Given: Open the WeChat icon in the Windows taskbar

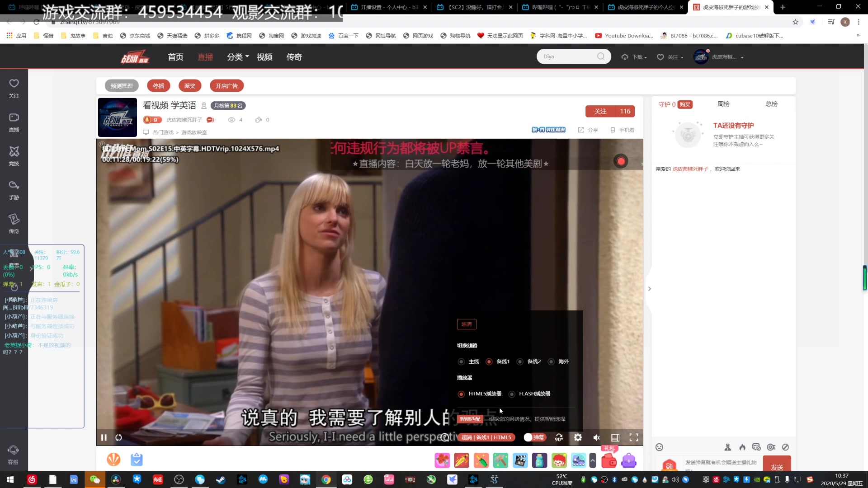Looking at the screenshot, I should (95, 479).
